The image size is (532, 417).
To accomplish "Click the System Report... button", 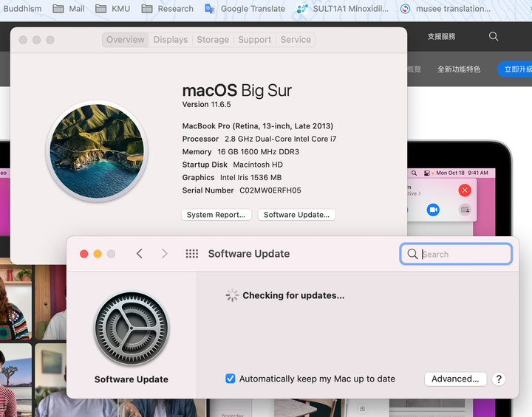I will pos(216,215).
